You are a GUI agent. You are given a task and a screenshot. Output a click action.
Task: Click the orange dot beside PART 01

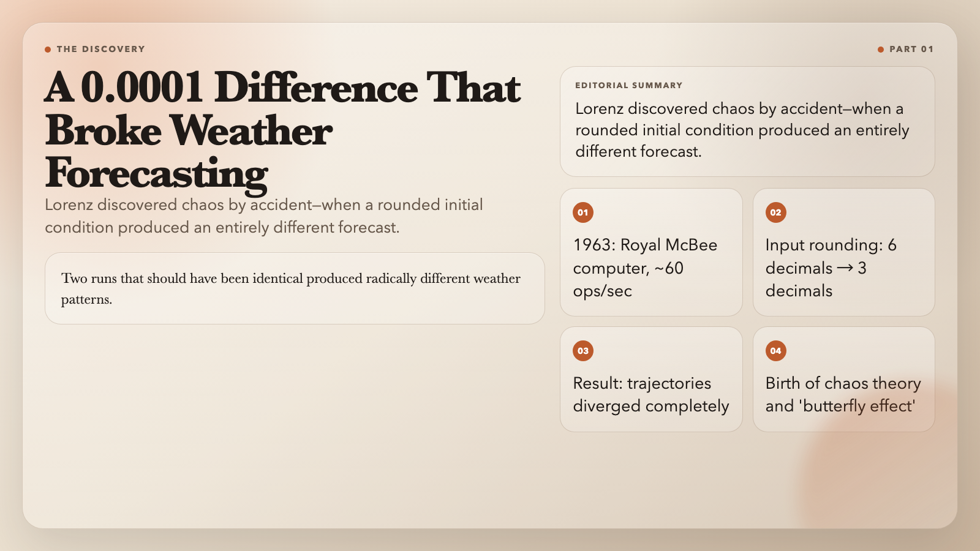pos(881,50)
